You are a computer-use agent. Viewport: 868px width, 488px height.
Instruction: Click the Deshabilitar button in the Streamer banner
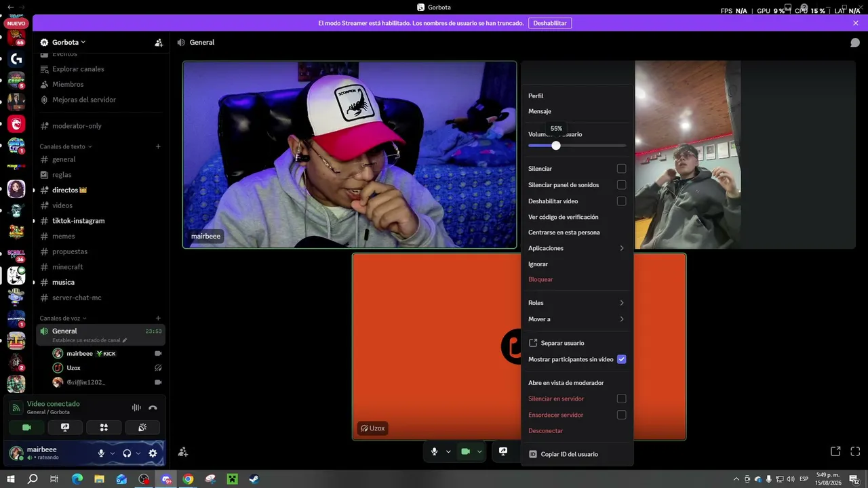coord(550,23)
